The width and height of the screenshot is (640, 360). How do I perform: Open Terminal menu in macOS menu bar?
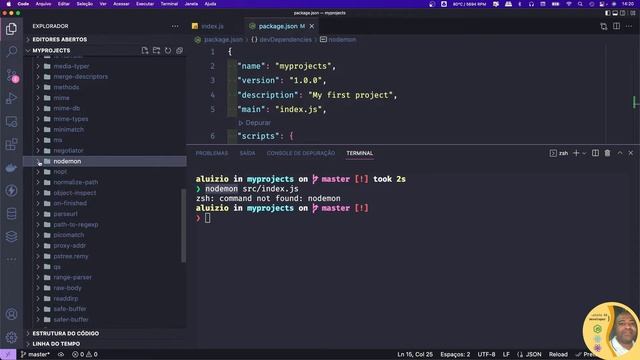tap(169, 4)
